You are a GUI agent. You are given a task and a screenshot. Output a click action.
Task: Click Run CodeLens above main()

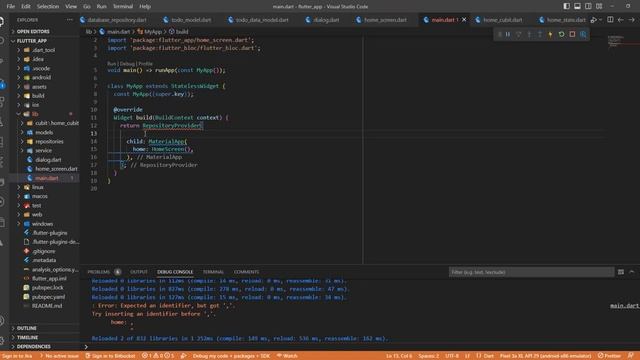pyautogui.click(x=111, y=64)
